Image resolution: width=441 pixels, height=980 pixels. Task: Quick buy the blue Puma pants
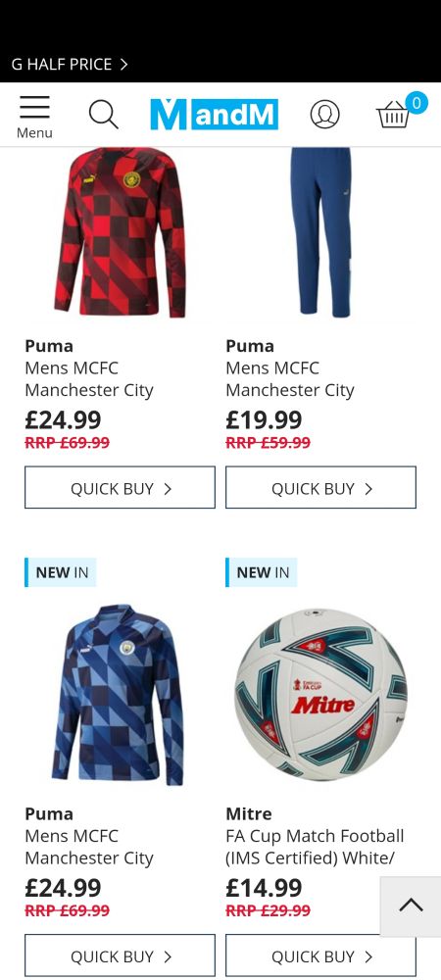pyautogui.click(x=320, y=487)
